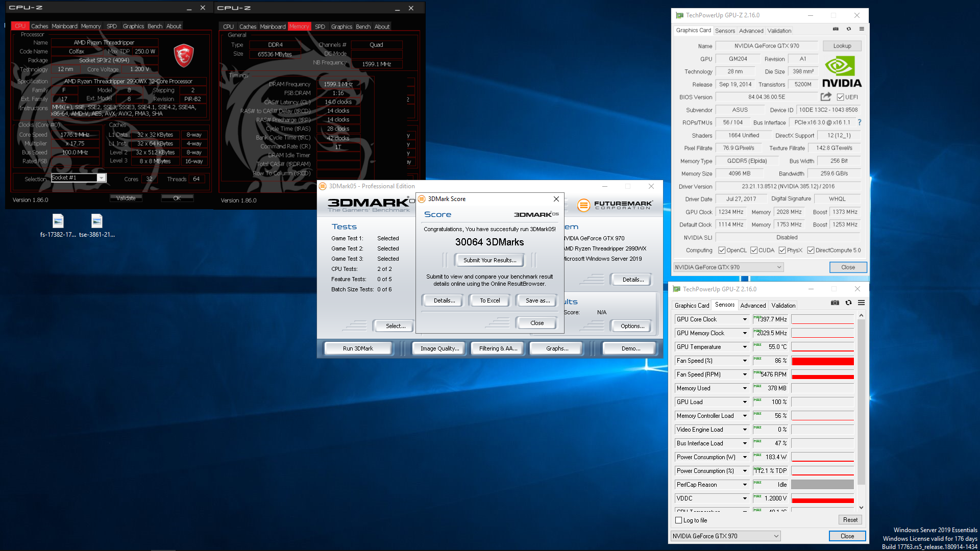The height and width of the screenshot is (551, 980).
Task: Click the Lookup button in GPU-Z
Action: pos(842,46)
